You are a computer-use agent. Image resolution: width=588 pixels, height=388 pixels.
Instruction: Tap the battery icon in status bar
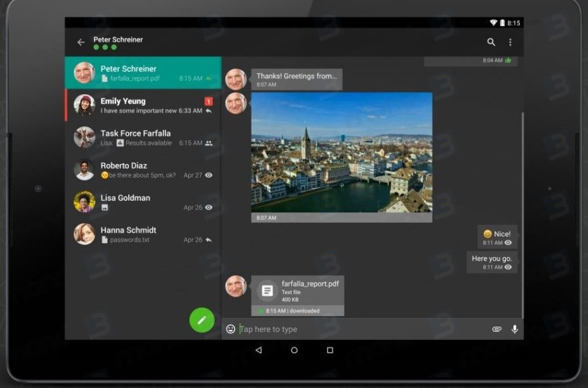point(502,23)
